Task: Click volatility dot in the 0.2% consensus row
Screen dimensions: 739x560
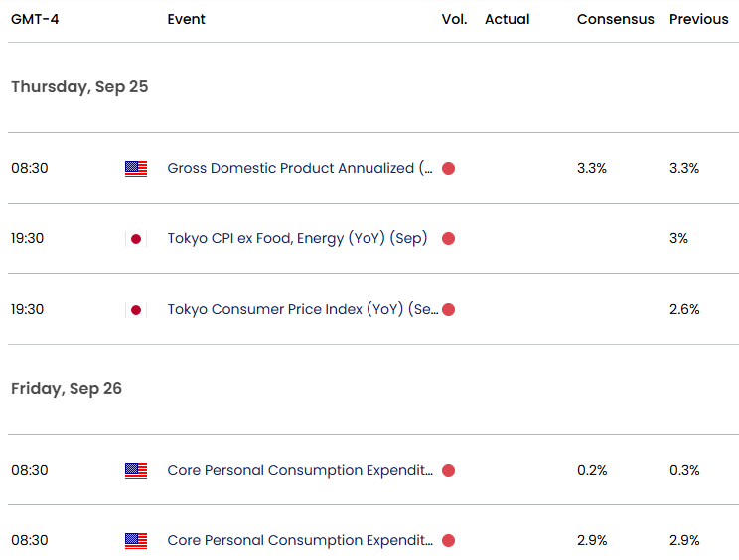Action: pyautogui.click(x=448, y=471)
